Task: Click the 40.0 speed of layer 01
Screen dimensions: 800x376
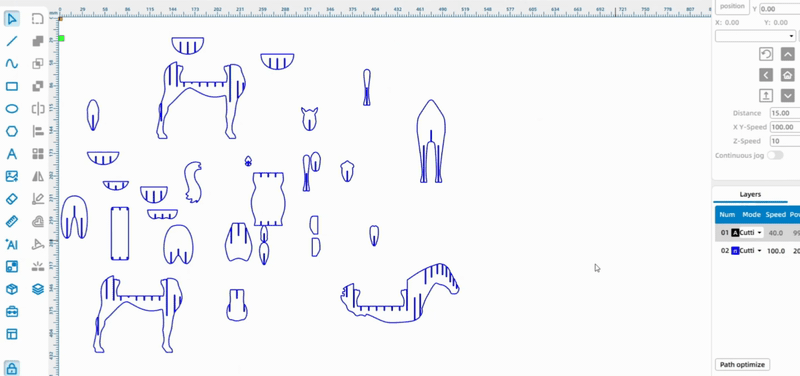Action: (x=776, y=233)
